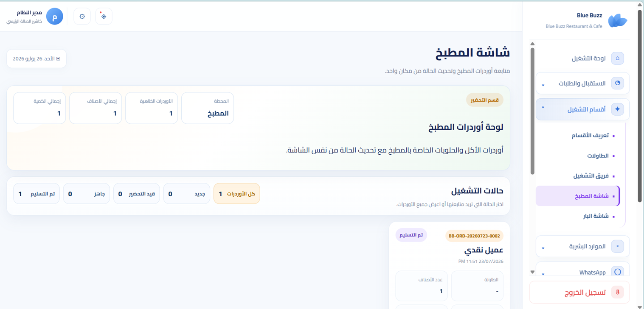Click the المحطة station card showing المطبخ
This screenshot has width=644, height=309.
(208, 108)
